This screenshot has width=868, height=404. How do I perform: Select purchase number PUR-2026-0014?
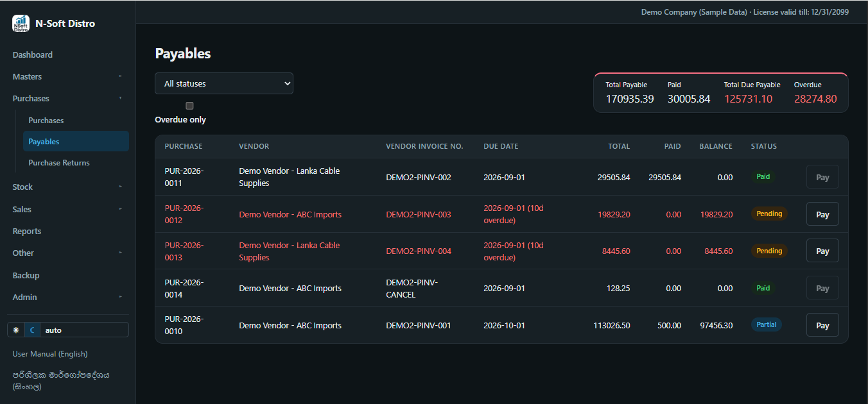184,289
